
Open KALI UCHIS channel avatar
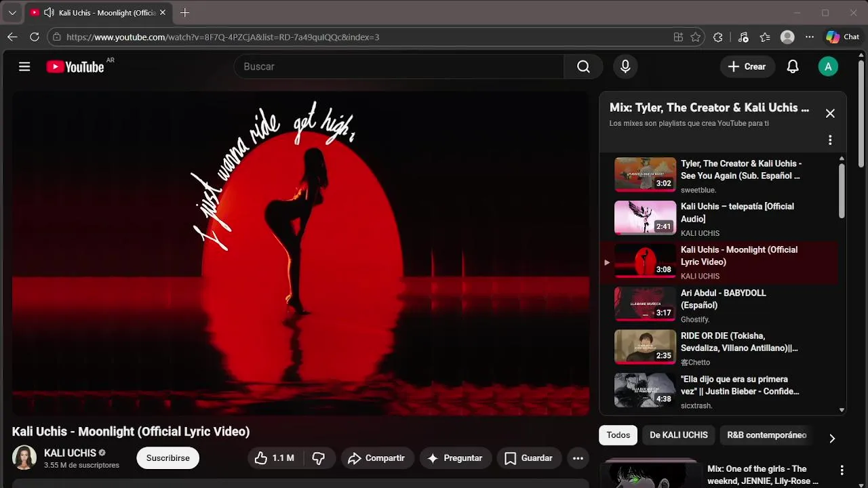(x=24, y=457)
